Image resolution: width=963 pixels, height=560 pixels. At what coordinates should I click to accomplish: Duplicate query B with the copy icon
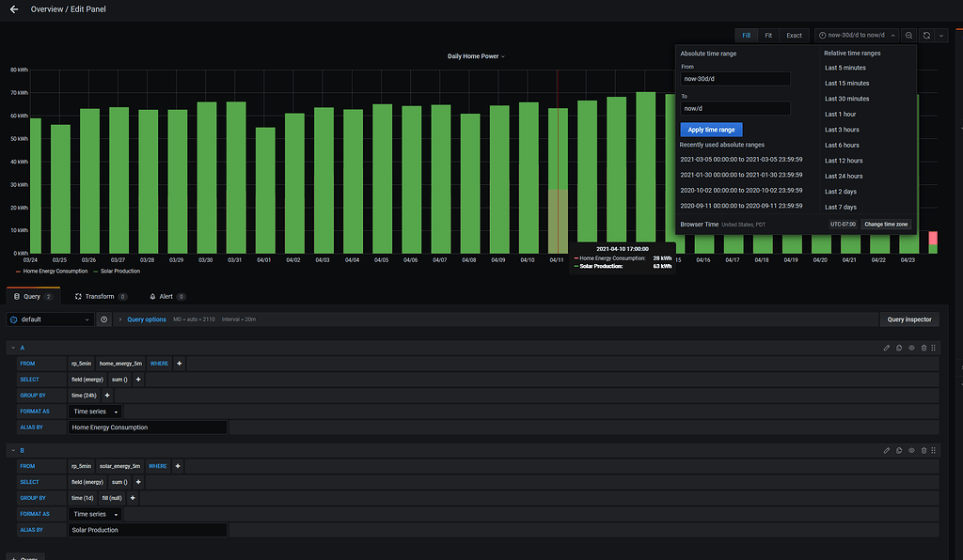point(898,450)
